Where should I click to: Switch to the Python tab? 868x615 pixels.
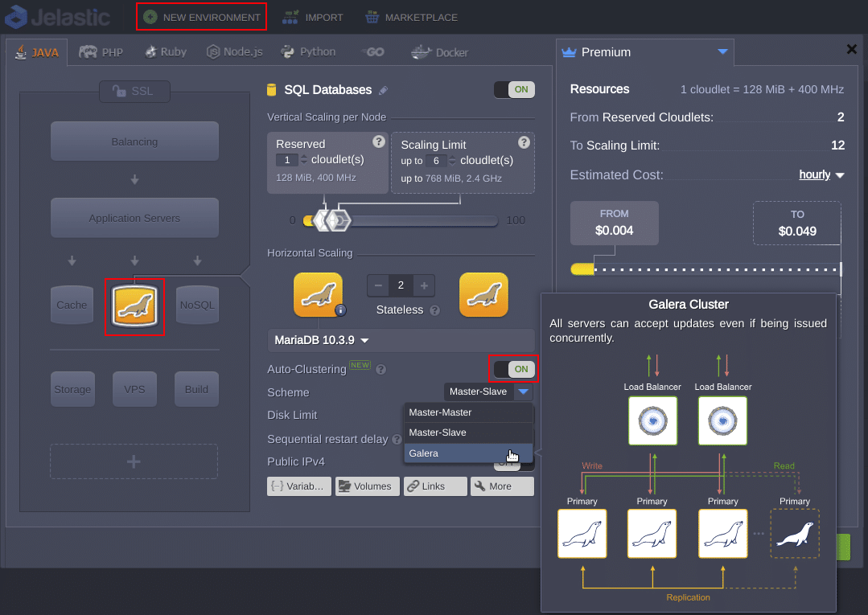pyautogui.click(x=308, y=52)
